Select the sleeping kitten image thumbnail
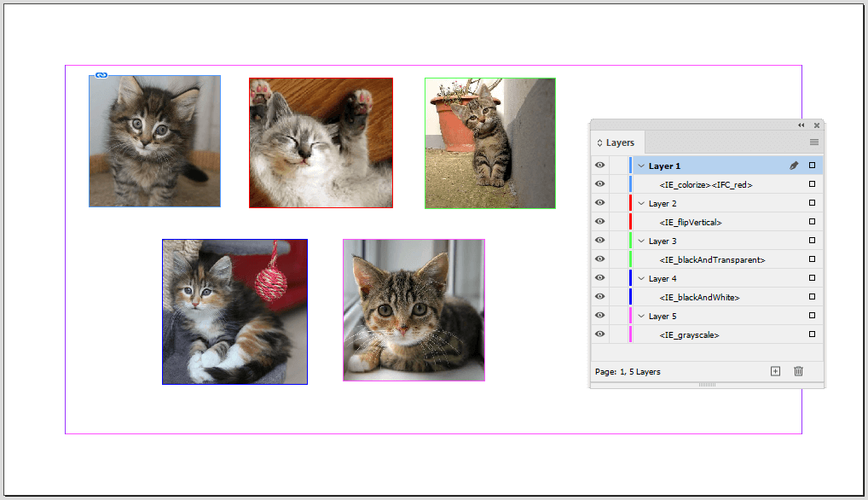Screen dimensions: 868x500 tap(320, 141)
